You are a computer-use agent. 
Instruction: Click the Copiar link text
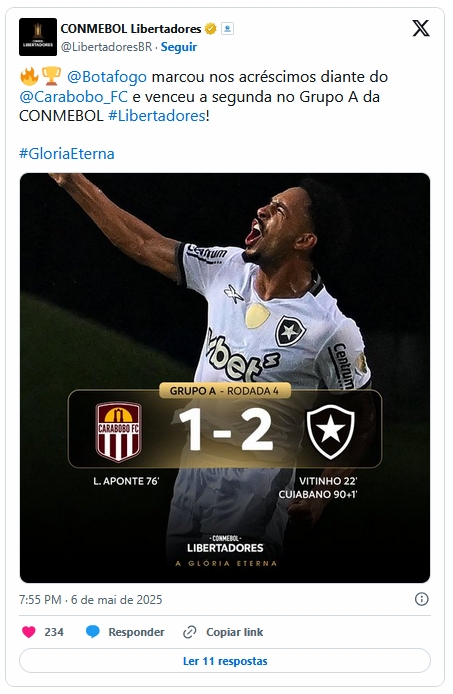[235, 632]
